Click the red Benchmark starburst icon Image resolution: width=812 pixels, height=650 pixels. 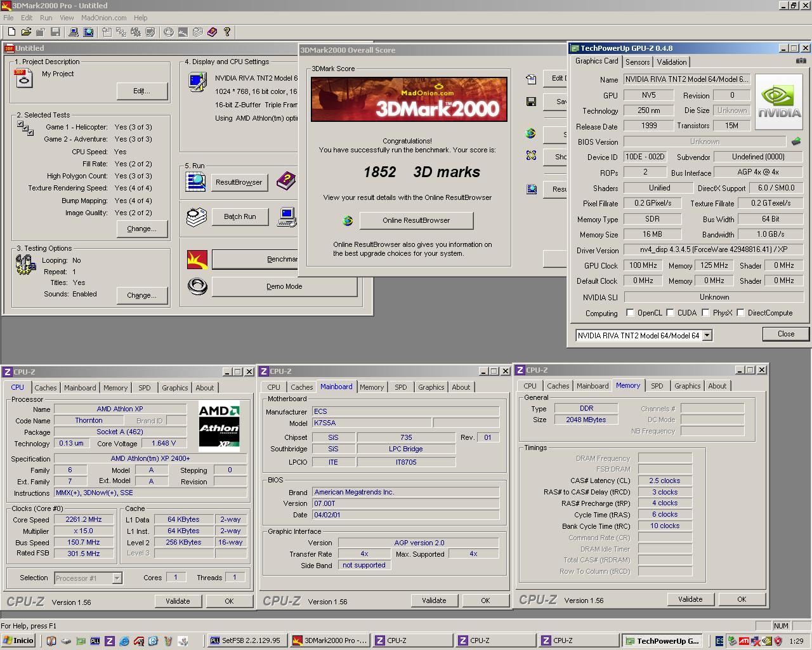(x=197, y=259)
